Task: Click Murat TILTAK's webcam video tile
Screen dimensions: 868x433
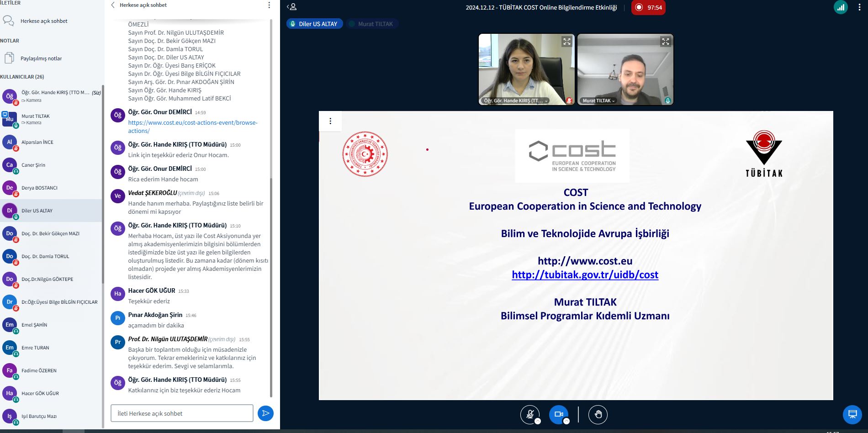Action: coord(625,69)
